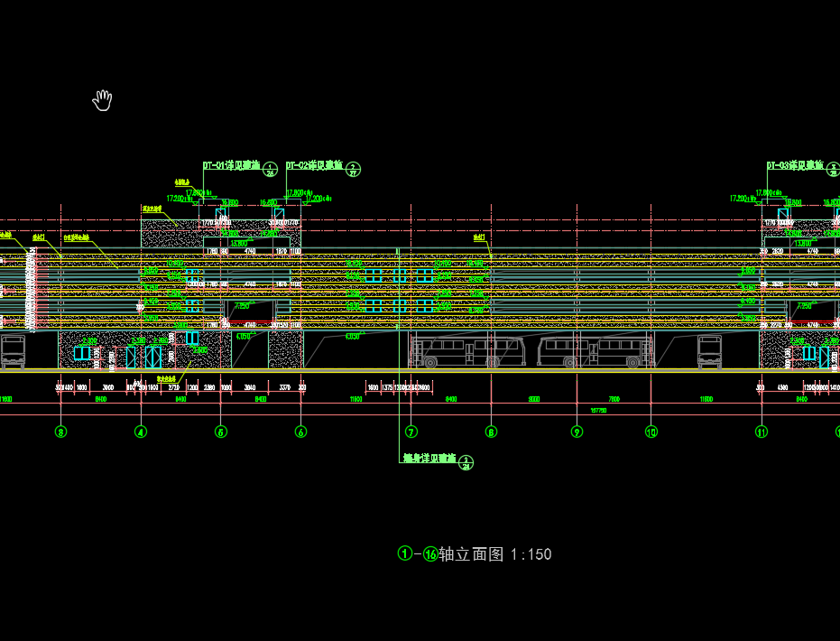Select axis bubble number 6
This screenshot has height=641, width=840.
tap(301, 432)
